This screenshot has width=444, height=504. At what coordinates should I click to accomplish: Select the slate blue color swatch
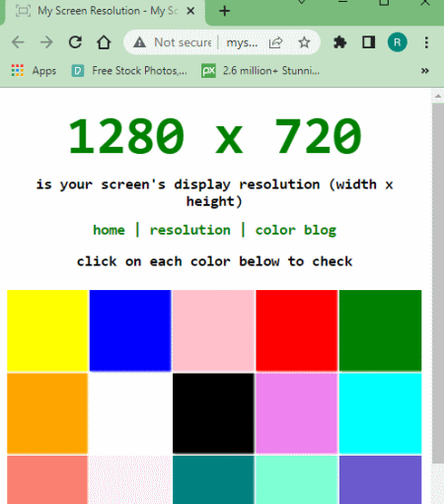[x=380, y=479]
